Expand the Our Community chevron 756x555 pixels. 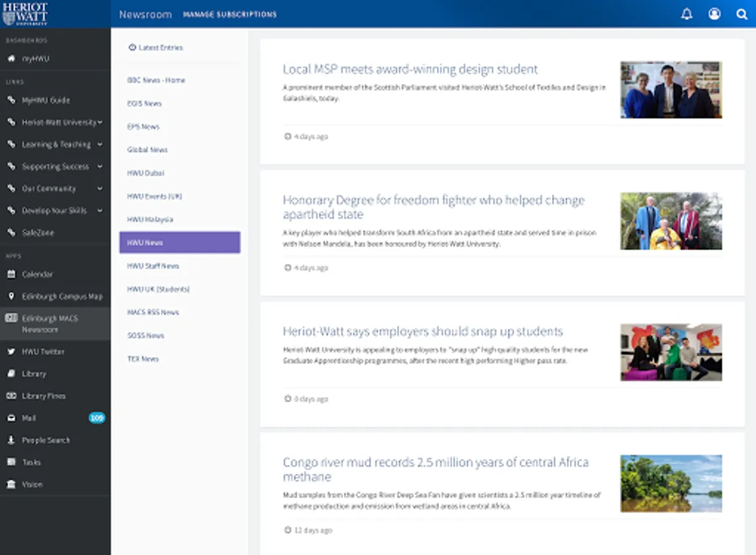point(100,189)
